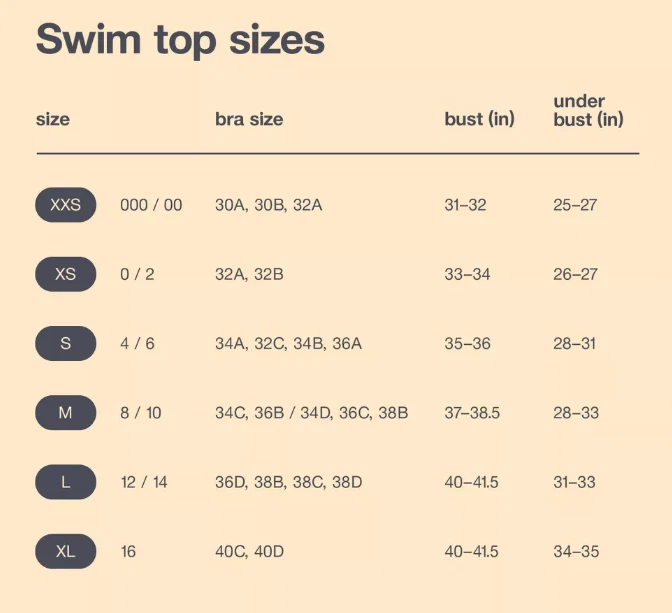Screen dimensions: 672x613
Task: Pick the L size badge
Action: pos(66,482)
